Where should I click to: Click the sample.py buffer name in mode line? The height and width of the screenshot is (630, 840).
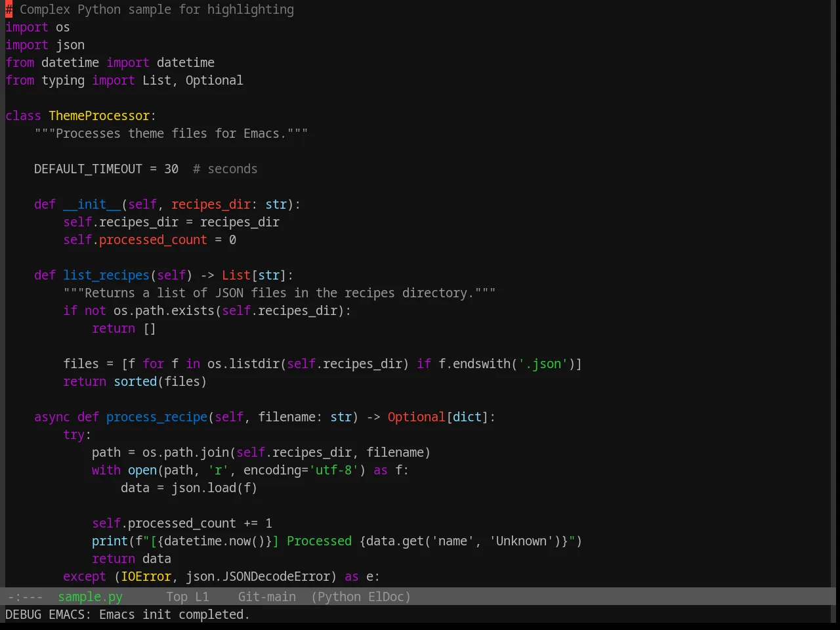pos(90,597)
